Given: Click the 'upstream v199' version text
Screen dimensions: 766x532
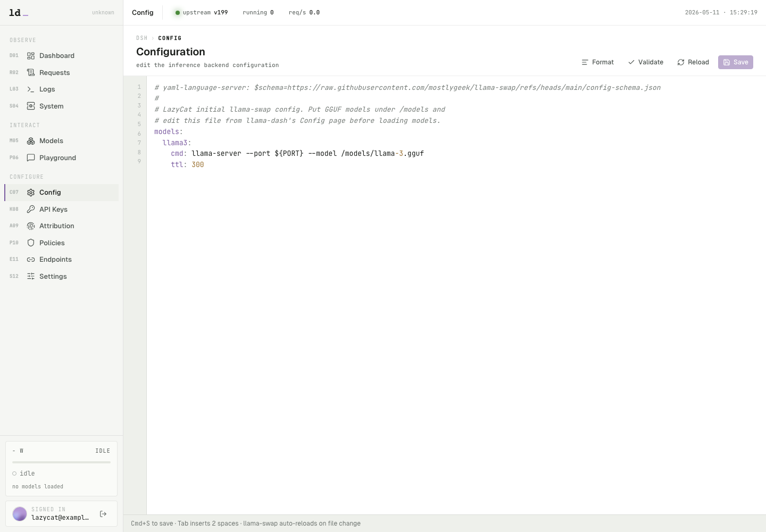Looking at the screenshot, I should click(205, 13).
